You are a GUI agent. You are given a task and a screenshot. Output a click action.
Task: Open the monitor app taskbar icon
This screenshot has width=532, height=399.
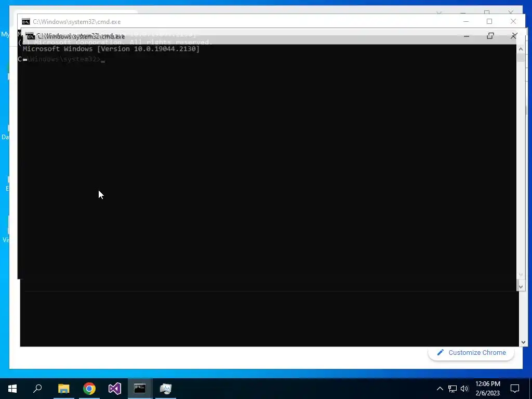click(166, 389)
